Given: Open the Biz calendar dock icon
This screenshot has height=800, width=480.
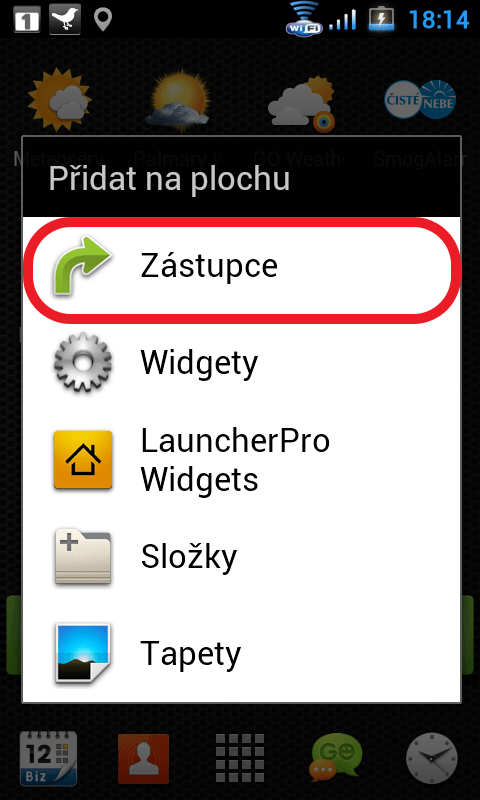Looking at the screenshot, I should coord(48,758).
